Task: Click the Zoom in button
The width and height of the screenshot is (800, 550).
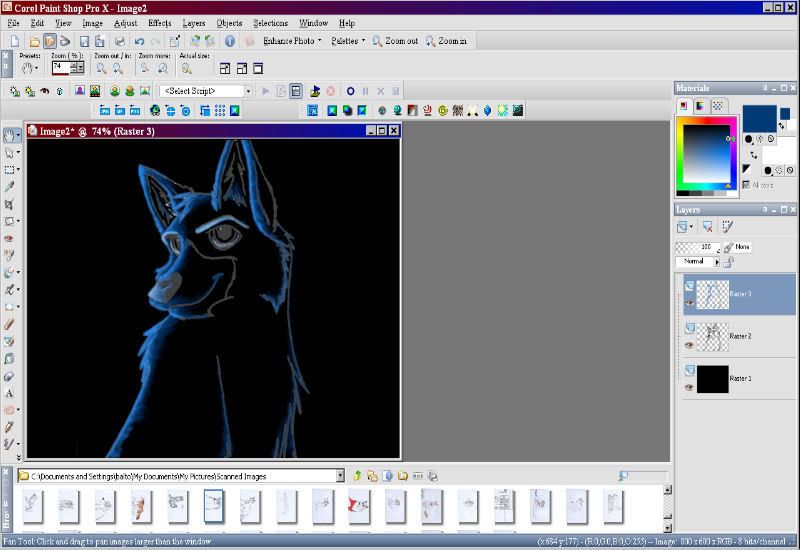Action: click(446, 41)
